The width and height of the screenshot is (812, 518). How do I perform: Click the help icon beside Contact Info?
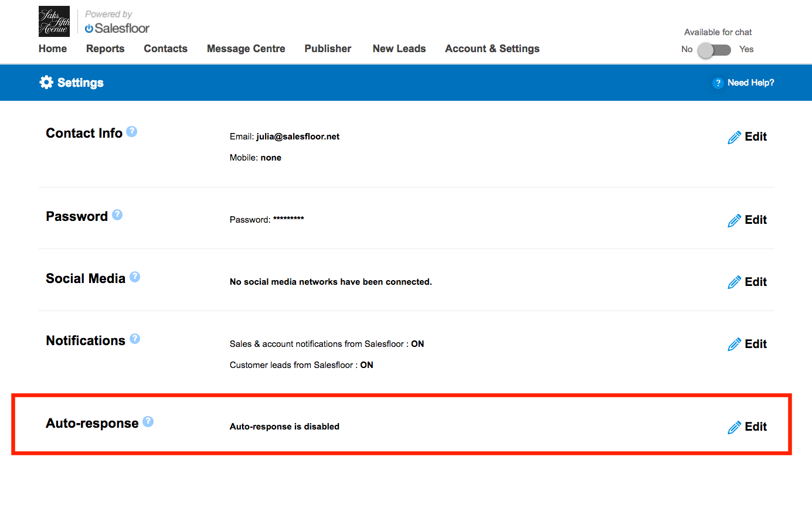click(132, 132)
